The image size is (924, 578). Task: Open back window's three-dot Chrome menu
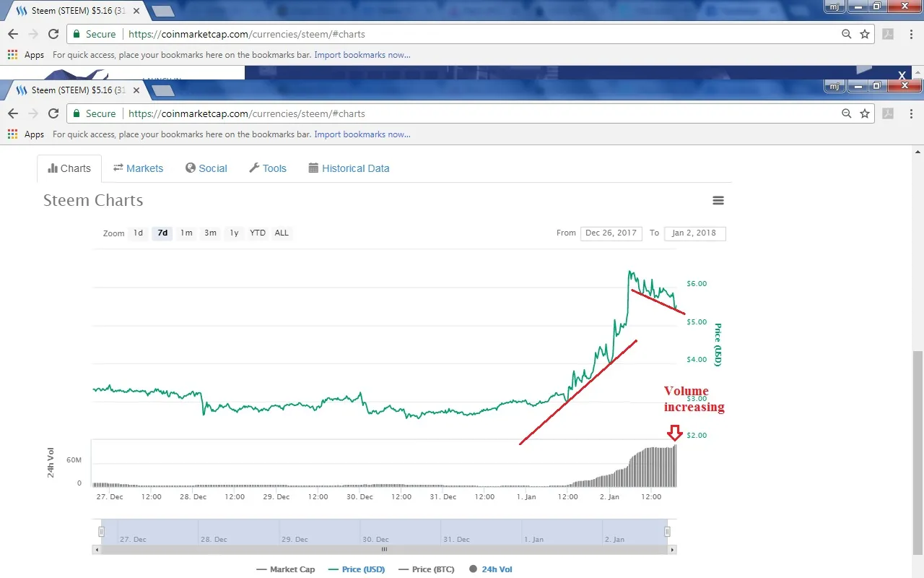tap(911, 34)
